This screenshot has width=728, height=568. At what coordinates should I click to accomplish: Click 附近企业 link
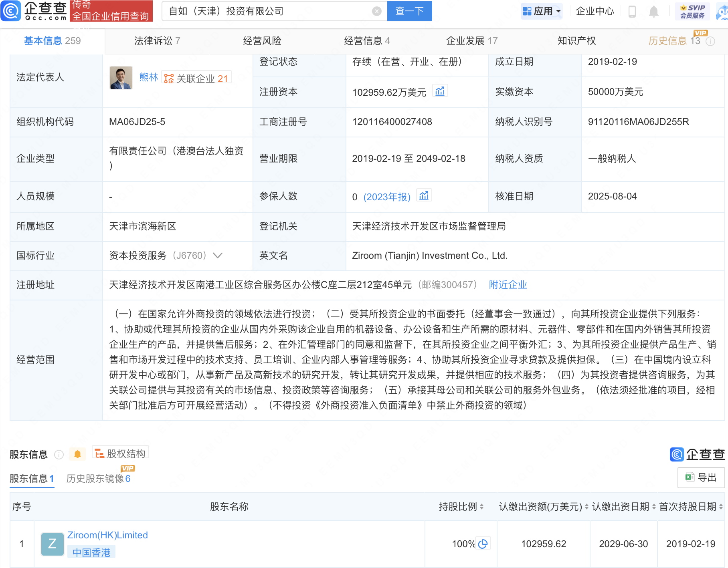point(508,285)
